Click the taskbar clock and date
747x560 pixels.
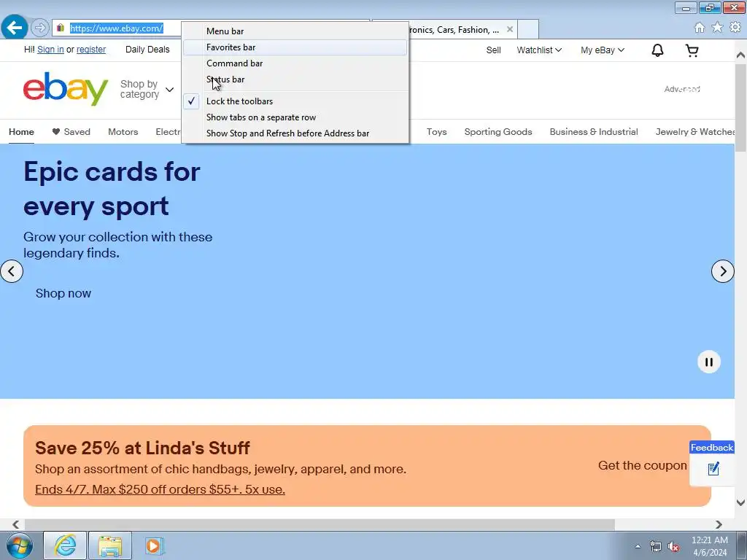point(710,546)
